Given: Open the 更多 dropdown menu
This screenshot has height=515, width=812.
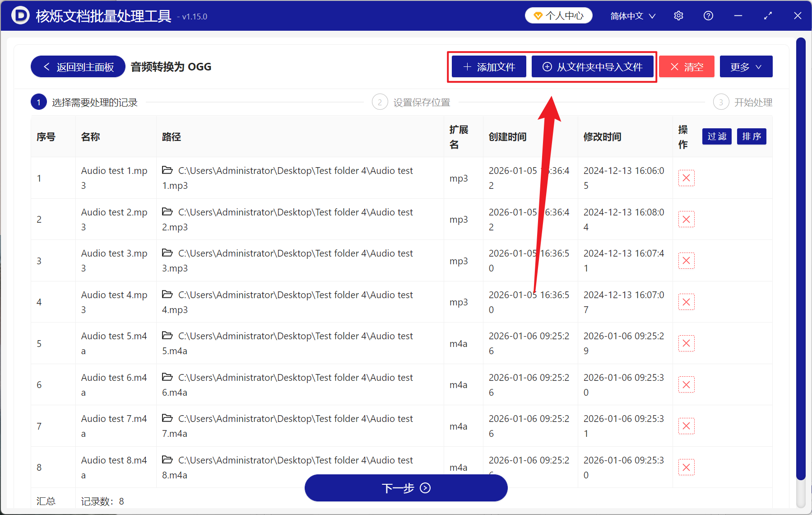Looking at the screenshot, I should 746,66.
